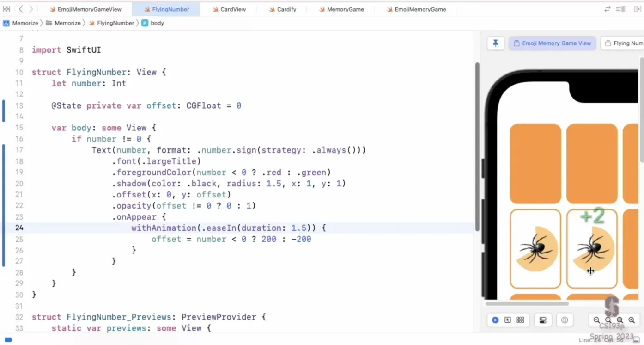Viewport: 644px width, 345px height.
Task: Open canvas device settings toggles
Action: point(543,320)
